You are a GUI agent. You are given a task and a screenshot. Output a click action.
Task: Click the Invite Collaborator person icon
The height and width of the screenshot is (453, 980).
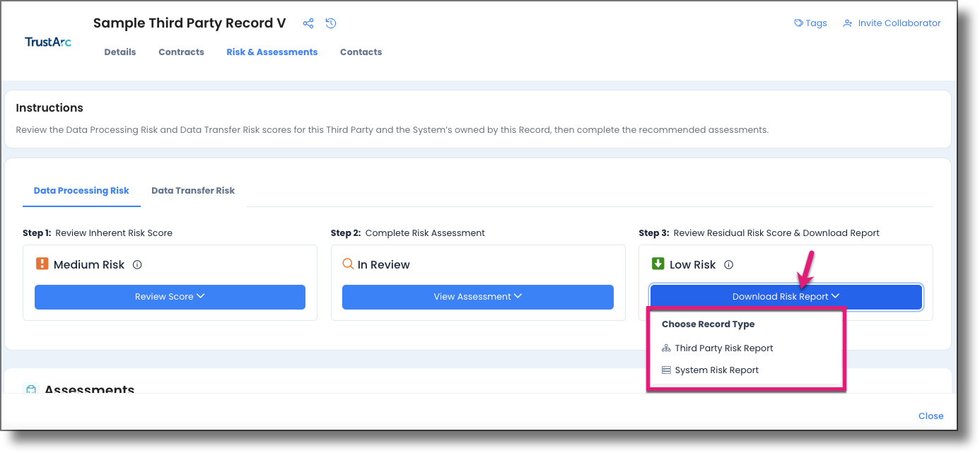tap(848, 23)
